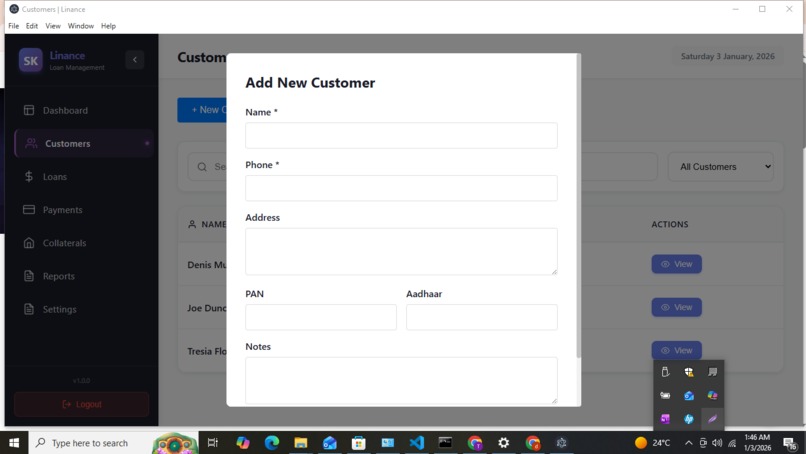Open the terminal window from the taskbar

[x=445, y=443]
